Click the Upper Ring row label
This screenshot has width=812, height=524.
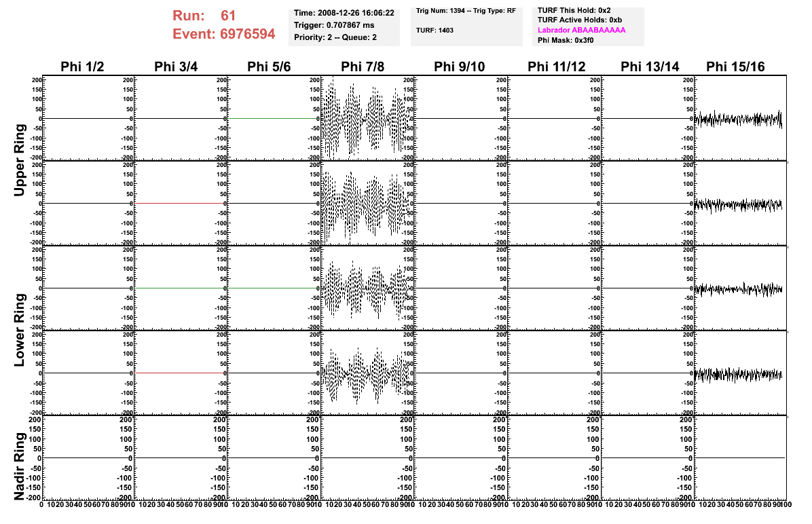[19, 160]
